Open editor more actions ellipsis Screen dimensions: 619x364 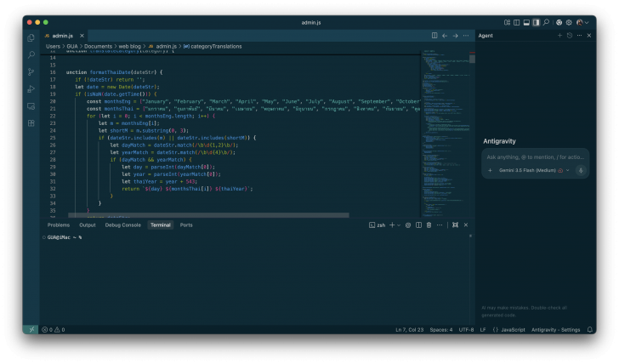tap(466, 36)
